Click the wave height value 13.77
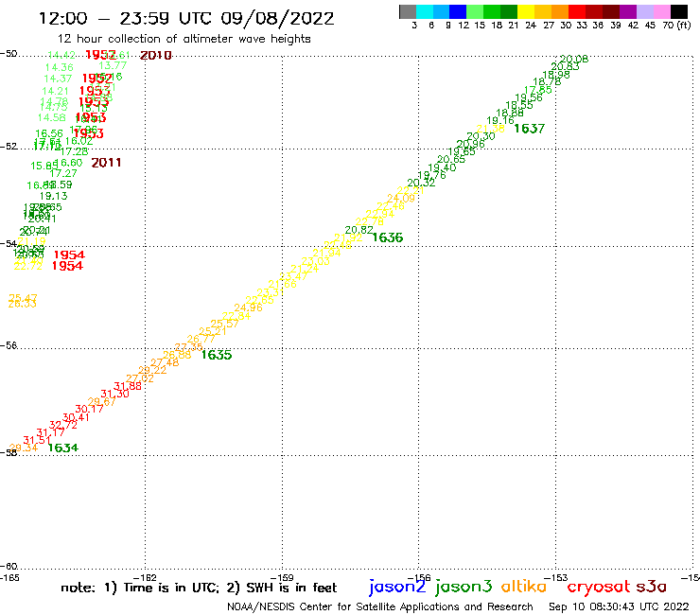Screen dimensions: 700x615 pyautogui.click(x=113, y=65)
